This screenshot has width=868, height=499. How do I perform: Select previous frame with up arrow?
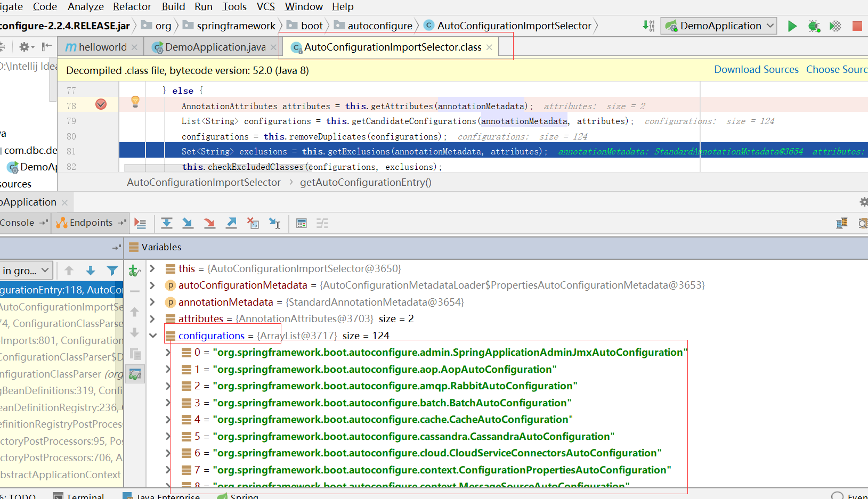(x=69, y=271)
